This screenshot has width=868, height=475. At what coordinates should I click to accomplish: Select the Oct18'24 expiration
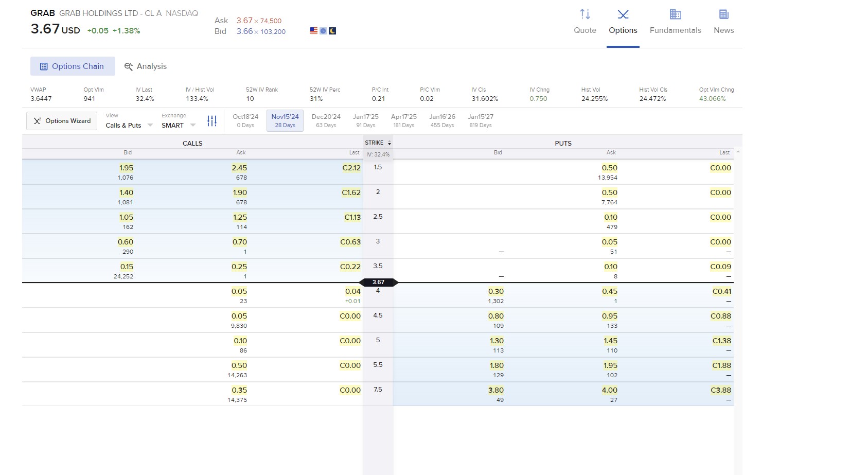coord(245,120)
